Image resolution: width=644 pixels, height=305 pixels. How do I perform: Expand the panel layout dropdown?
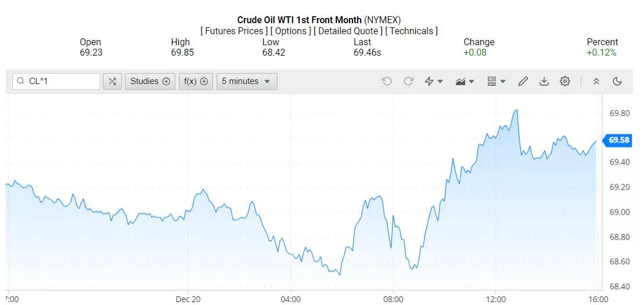pos(497,81)
